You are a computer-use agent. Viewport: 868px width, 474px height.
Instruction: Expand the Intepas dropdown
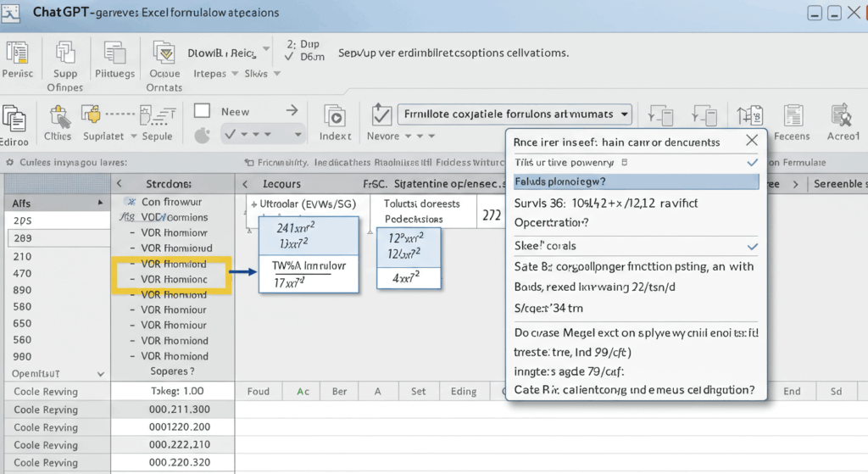coord(235,74)
